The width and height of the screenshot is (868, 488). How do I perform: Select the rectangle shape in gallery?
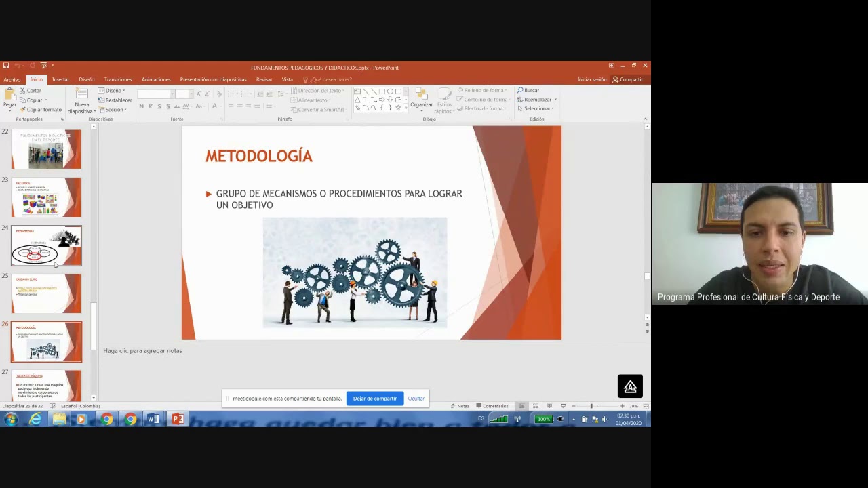pyautogui.click(x=382, y=91)
